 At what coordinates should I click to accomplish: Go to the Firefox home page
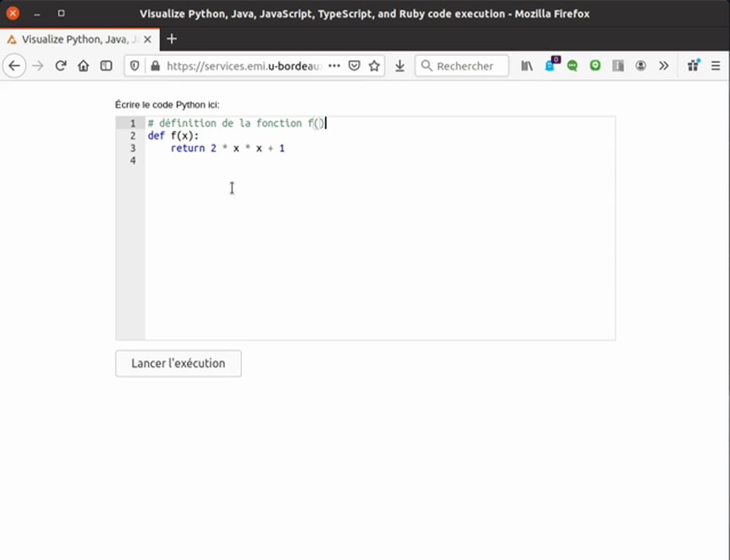click(x=83, y=66)
